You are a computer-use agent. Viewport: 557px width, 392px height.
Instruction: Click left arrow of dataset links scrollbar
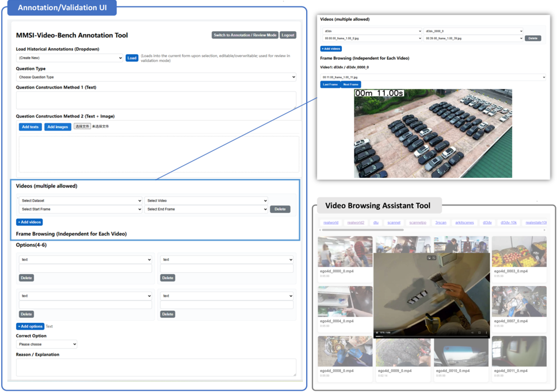[320, 230]
